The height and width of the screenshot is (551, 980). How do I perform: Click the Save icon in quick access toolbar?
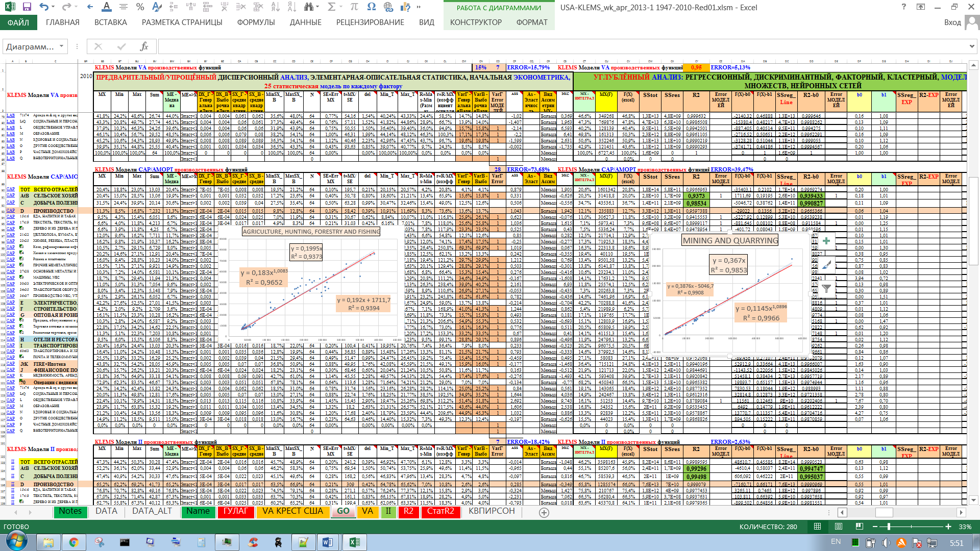tap(27, 7)
